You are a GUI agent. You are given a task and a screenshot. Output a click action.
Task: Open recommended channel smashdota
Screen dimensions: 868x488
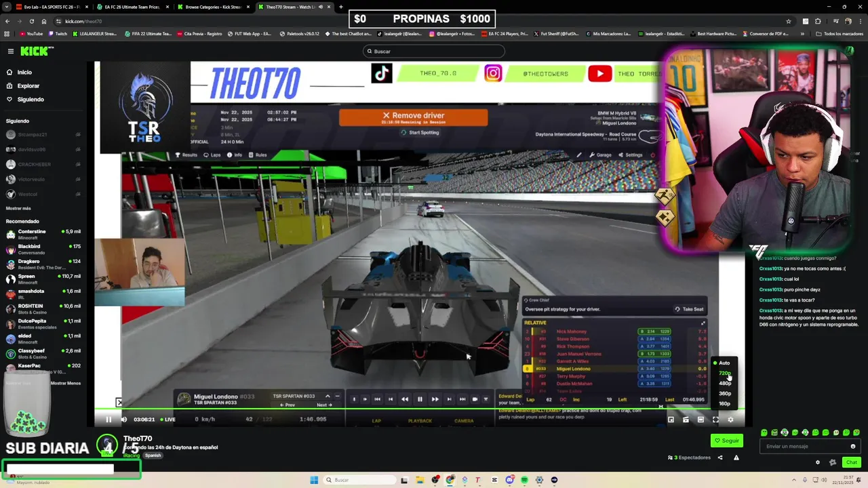pos(43,293)
